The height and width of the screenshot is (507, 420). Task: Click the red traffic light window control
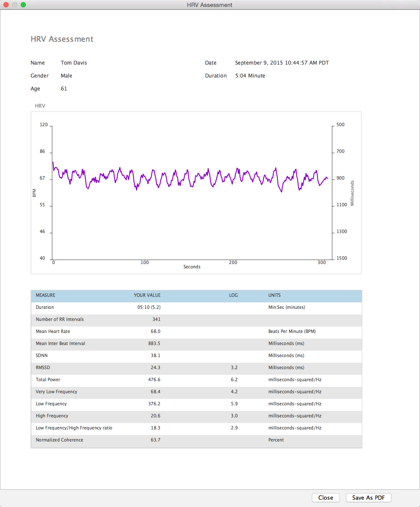[x=6, y=5]
